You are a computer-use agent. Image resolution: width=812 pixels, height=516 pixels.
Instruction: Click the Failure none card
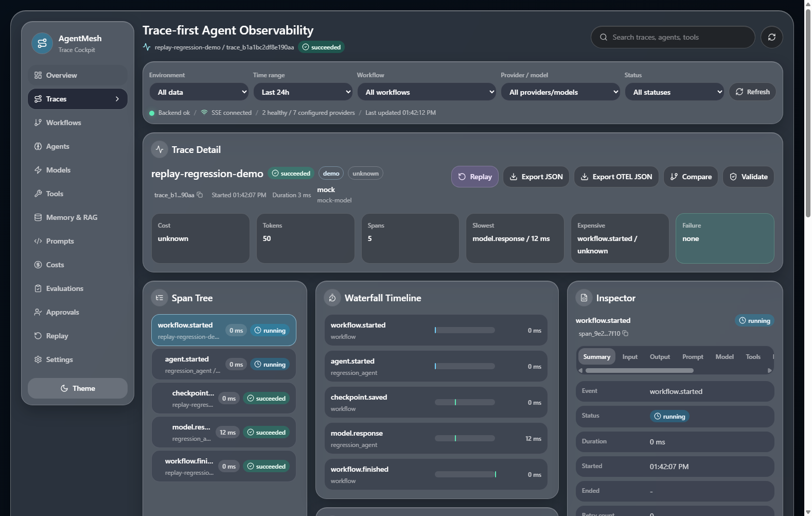pos(725,238)
